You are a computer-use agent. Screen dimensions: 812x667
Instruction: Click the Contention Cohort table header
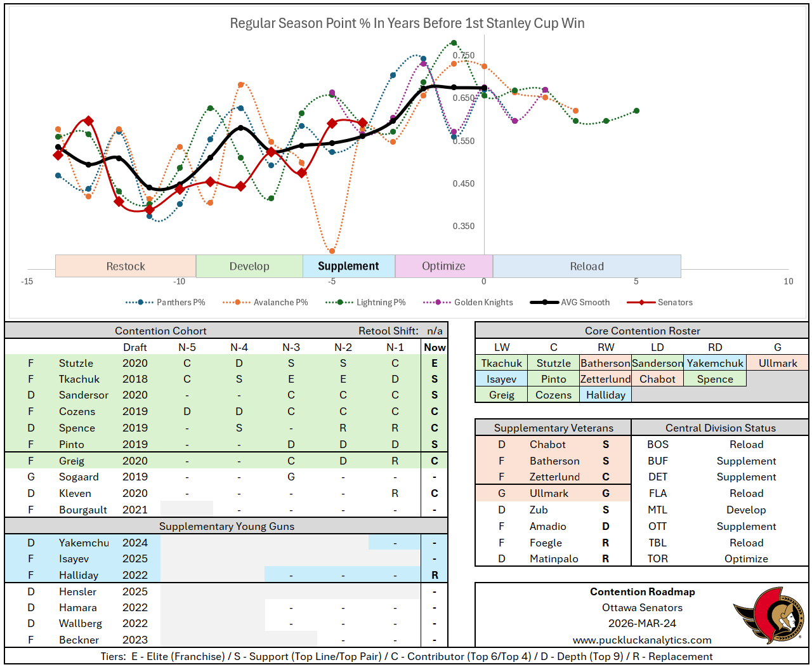160,331
